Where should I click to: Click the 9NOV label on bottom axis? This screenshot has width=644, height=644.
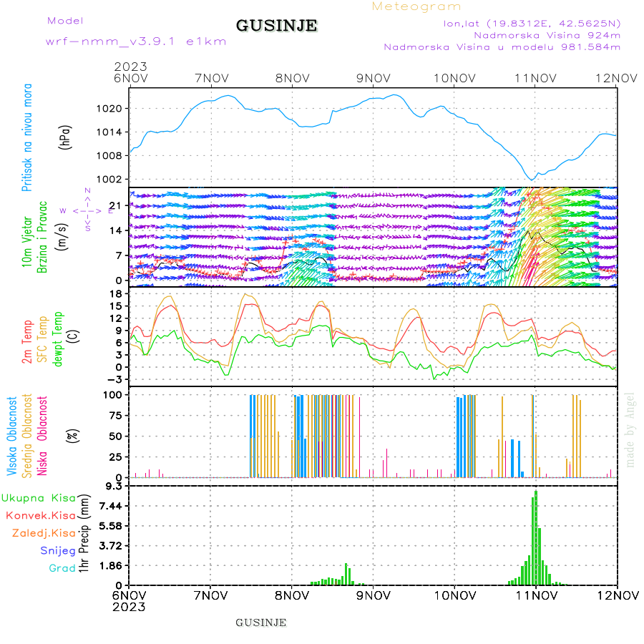(x=374, y=595)
